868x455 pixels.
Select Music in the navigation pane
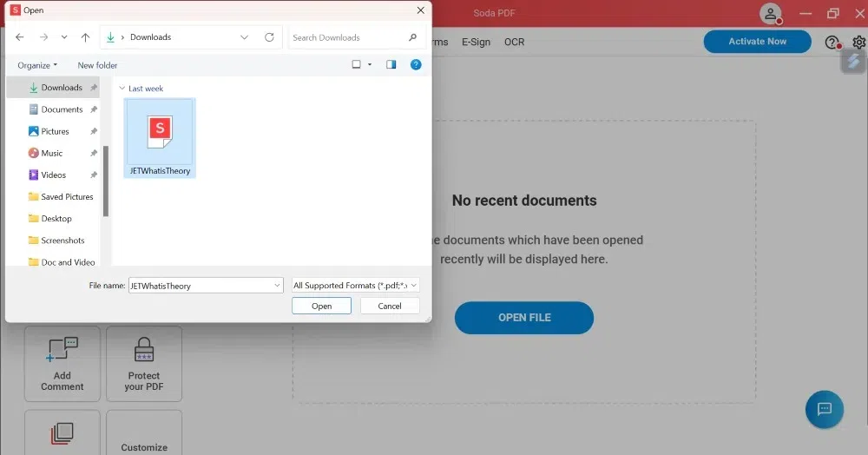pyautogui.click(x=53, y=154)
